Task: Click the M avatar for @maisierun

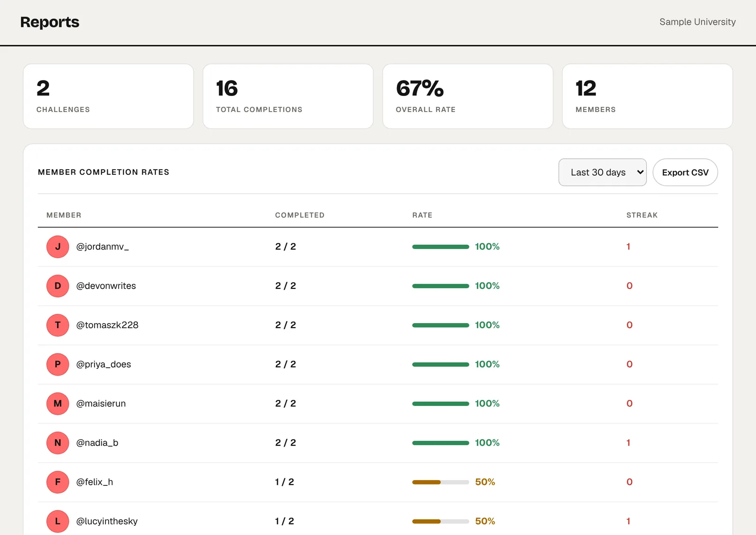Action: (58, 404)
